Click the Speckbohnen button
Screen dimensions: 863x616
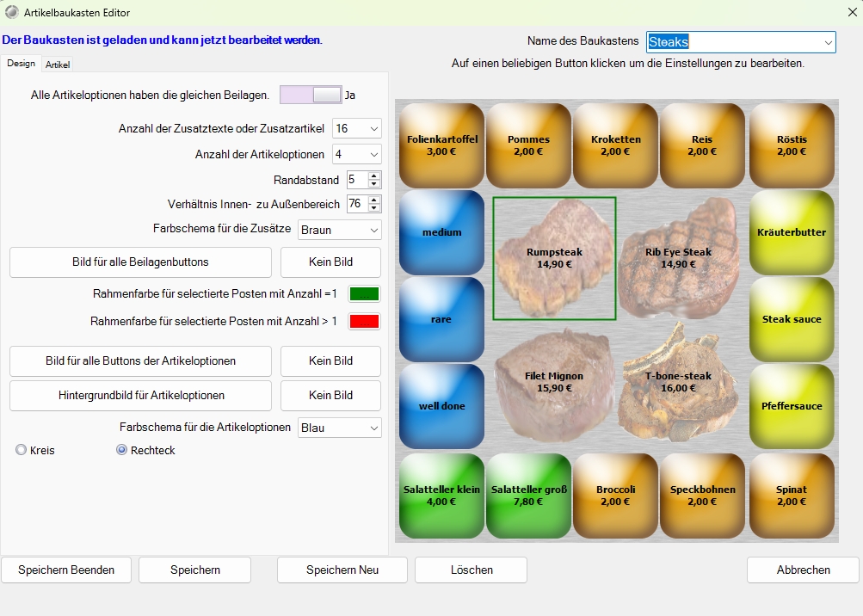702,496
